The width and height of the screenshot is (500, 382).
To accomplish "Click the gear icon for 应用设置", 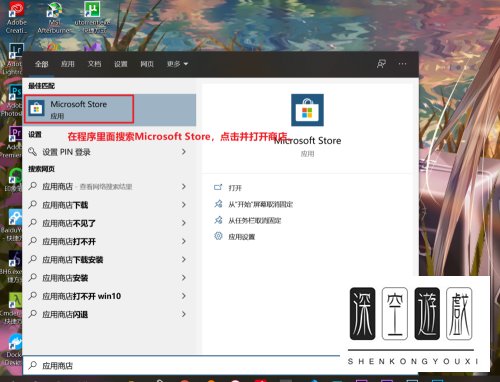I will 218,236.
